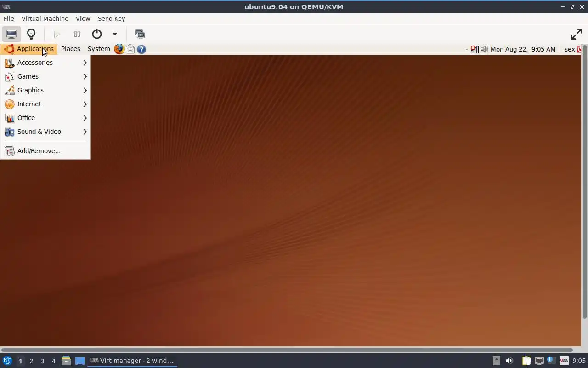
Task: Open the host file manager taskbar icon
Action: pyautogui.click(x=66, y=361)
